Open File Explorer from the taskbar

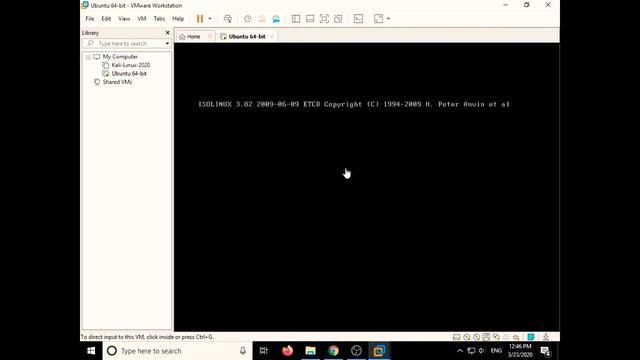[x=311, y=351]
